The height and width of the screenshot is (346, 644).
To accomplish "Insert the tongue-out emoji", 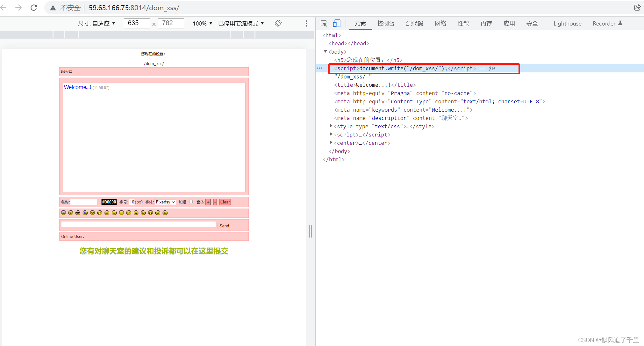I will pos(136,213).
